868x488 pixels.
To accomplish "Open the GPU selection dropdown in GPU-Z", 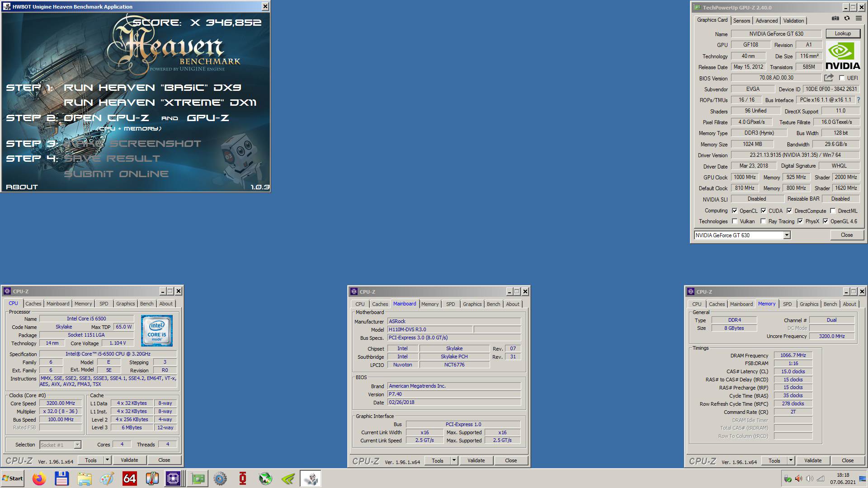I will point(787,235).
